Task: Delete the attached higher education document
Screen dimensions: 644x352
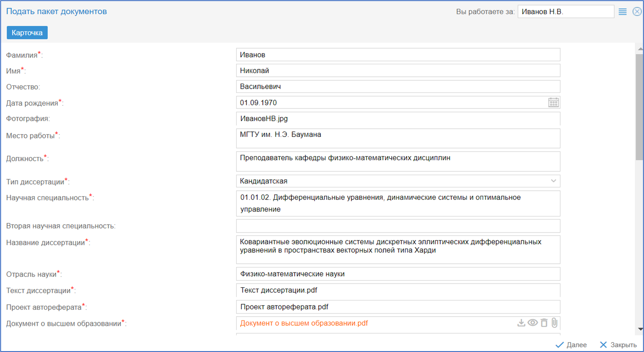Action: point(544,323)
